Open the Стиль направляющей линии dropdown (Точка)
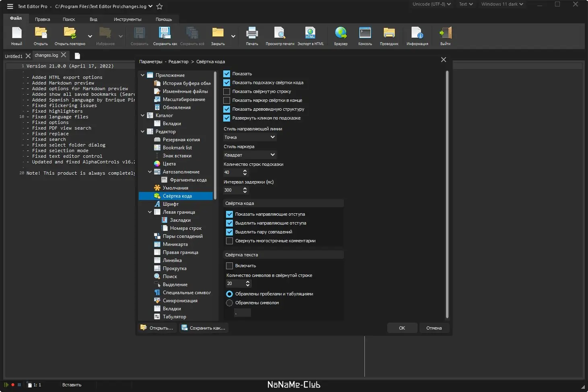The width and height of the screenshot is (588, 392). [250, 137]
